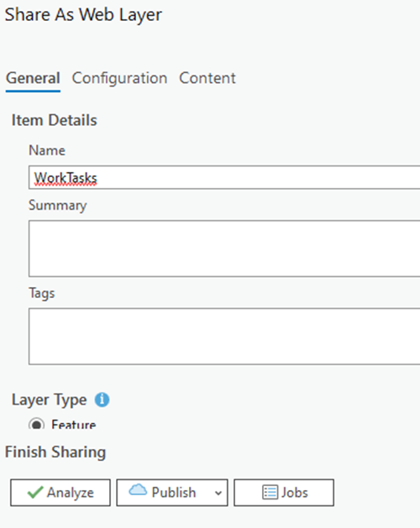This screenshot has width=420, height=528.
Task: Open the Configuration tab
Action: click(x=119, y=78)
